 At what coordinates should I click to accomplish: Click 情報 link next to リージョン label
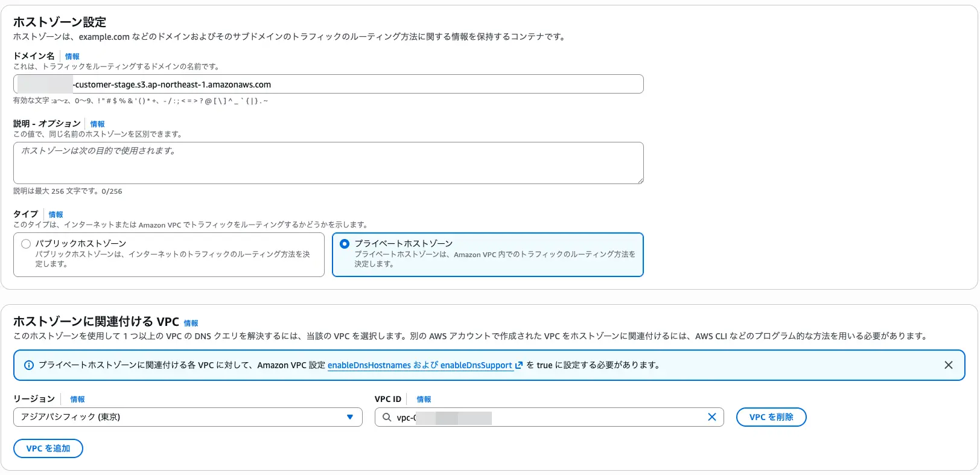pos(77,399)
